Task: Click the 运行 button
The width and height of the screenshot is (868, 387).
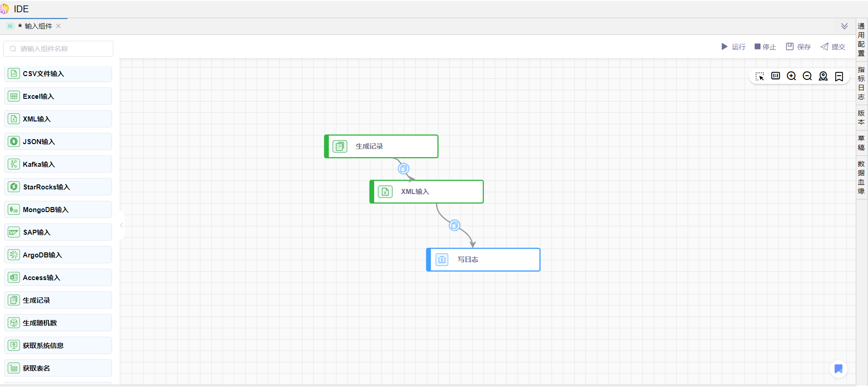Action: pyautogui.click(x=733, y=47)
